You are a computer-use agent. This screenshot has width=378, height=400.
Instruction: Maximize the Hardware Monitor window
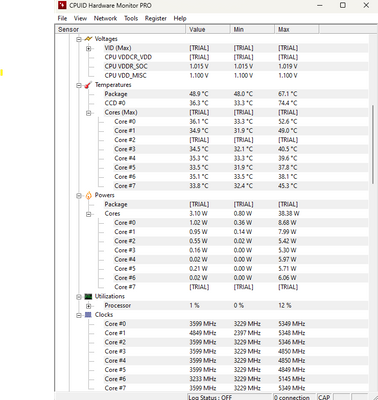[343, 5]
